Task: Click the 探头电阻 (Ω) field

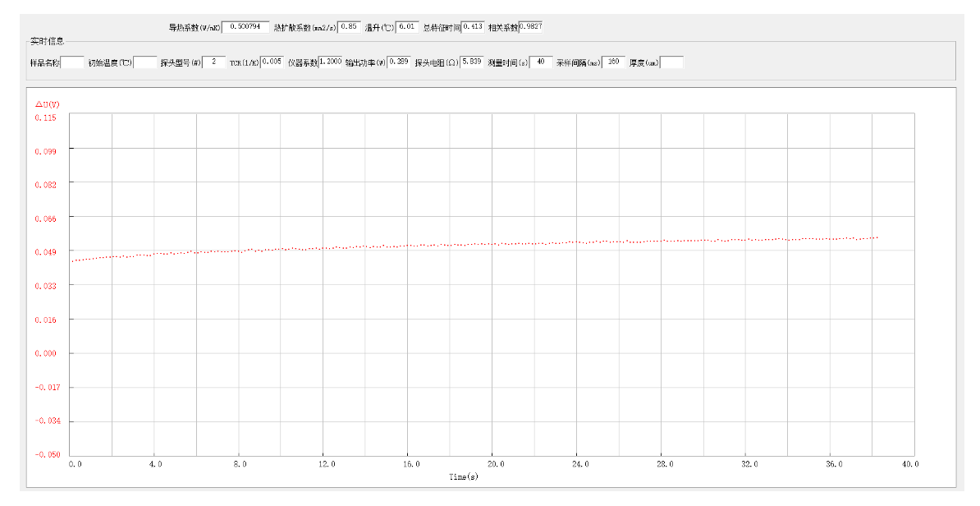Action: point(471,62)
